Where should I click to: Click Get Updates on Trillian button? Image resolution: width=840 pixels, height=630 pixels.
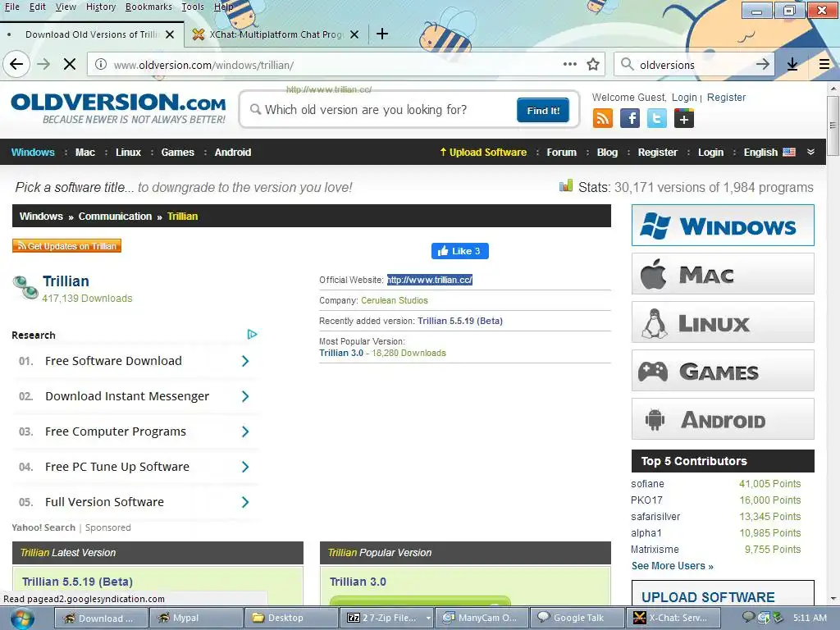[67, 246]
